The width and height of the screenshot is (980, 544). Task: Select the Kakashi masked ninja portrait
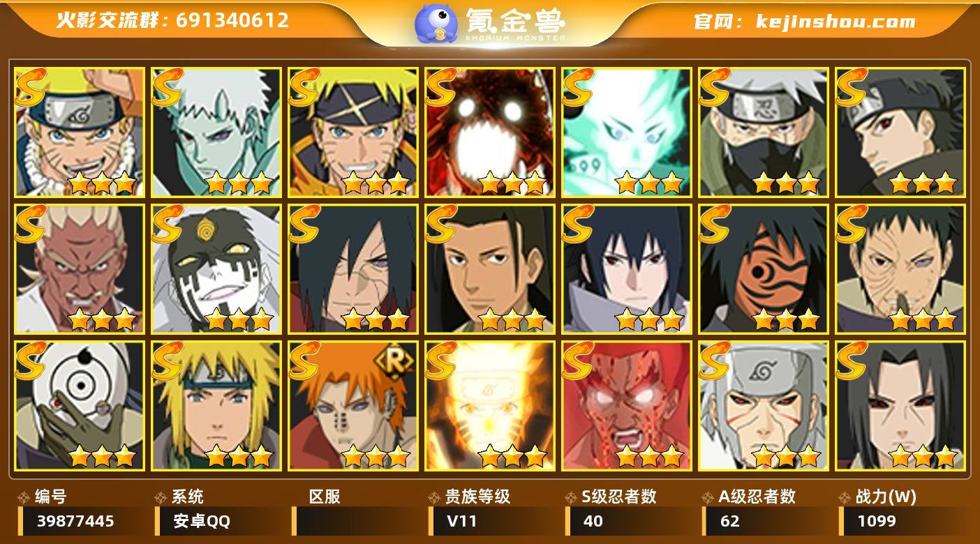coord(764,132)
